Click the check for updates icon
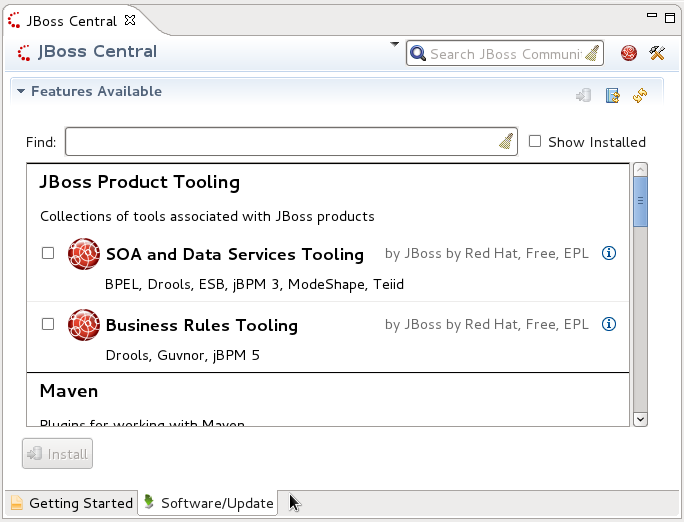 click(x=613, y=95)
